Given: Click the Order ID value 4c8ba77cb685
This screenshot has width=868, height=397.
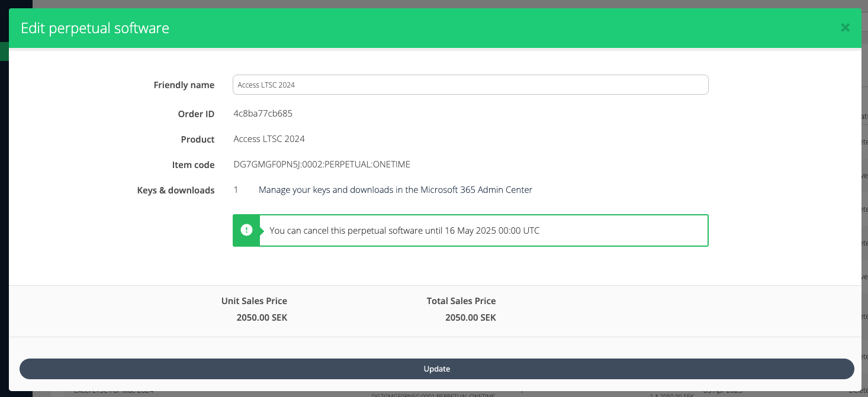Looking at the screenshot, I should coord(262,114).
